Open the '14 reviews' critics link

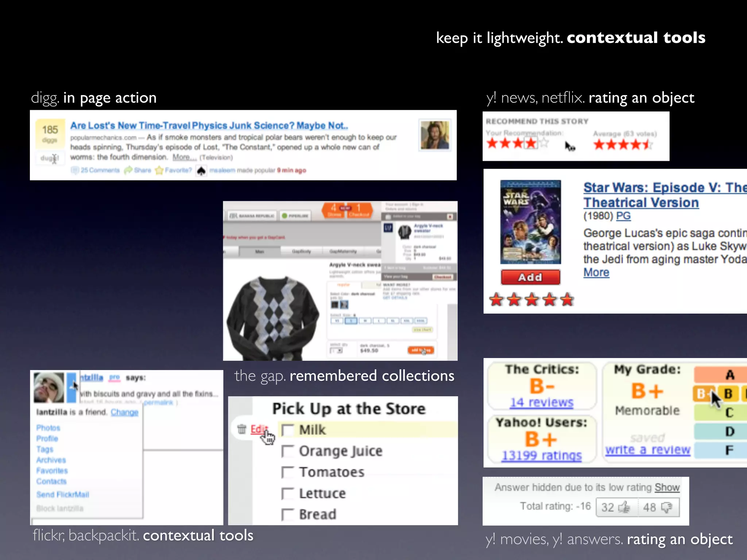[x=542, y=402]
